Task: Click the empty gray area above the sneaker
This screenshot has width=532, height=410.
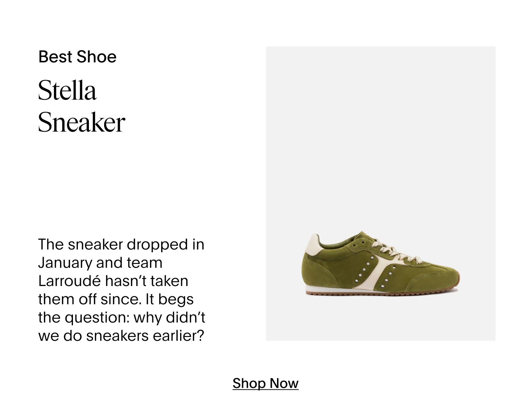Action: (x=380, y=133)
